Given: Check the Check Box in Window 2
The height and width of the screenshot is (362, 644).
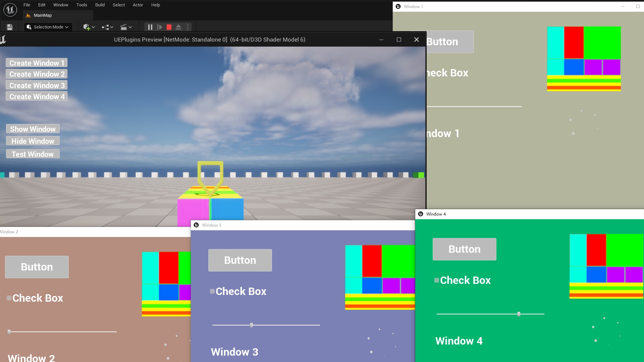Looking at the screenshot, I should [8, 298].
